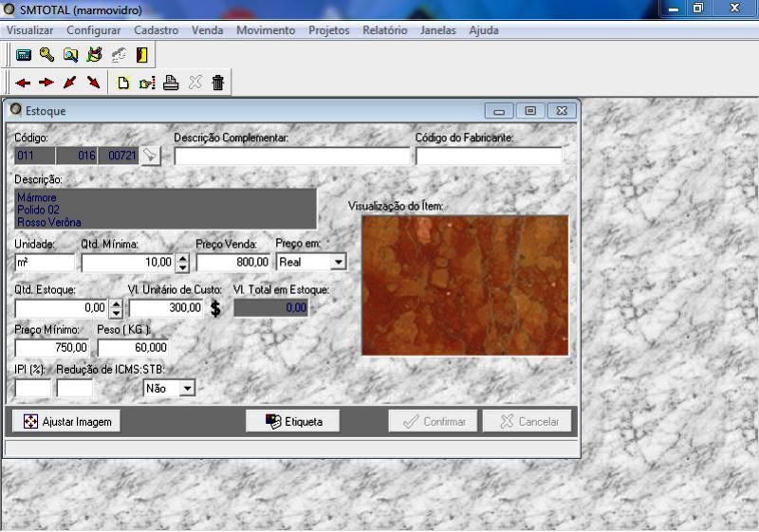Click the grayed handshake icon
The image size is (759, 532).
(118, 55)
